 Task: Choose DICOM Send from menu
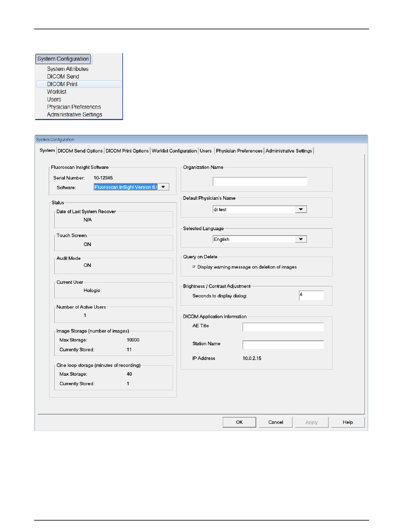(x=63, y=76)
